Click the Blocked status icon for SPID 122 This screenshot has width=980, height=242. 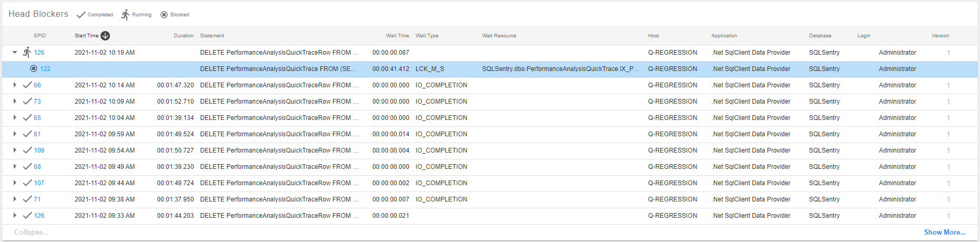34,68
